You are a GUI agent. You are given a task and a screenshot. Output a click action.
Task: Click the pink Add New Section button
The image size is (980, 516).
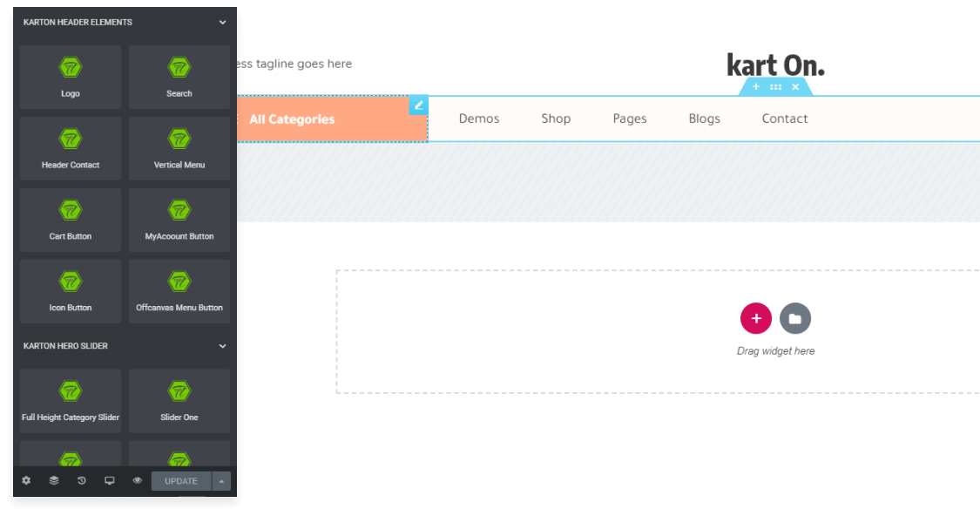click(x=755, y=318)
